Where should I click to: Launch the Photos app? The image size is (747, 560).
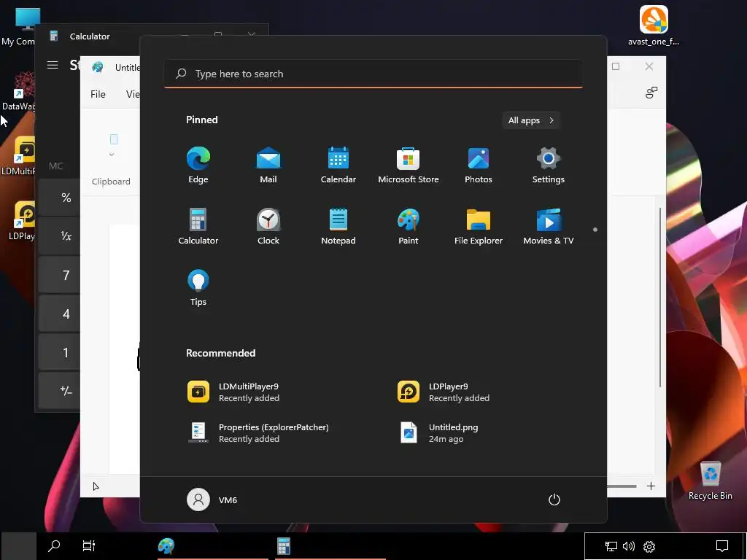click(479, 166)
